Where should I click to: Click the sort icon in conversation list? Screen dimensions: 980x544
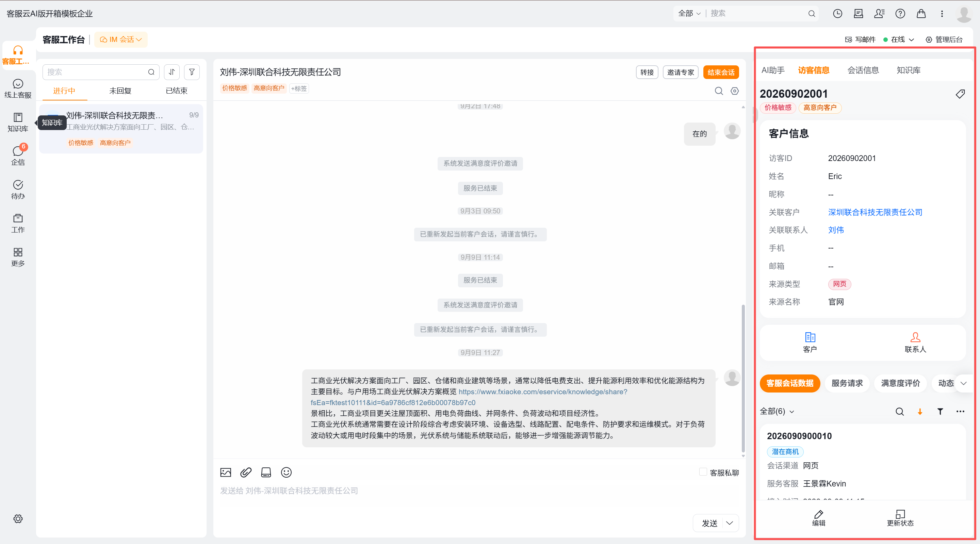pyautogui.click(x=172, y=72)
